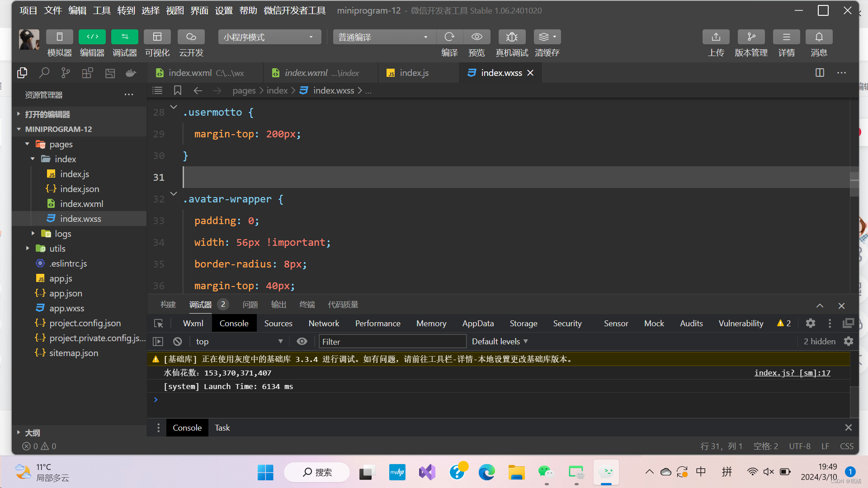Click the compile refresh icon

(x=449, y=37)
